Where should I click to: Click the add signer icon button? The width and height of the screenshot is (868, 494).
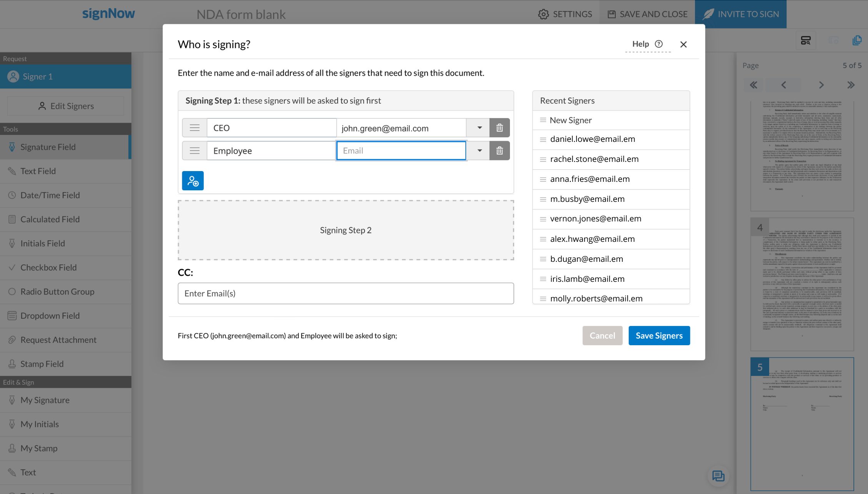pos(193,181)
